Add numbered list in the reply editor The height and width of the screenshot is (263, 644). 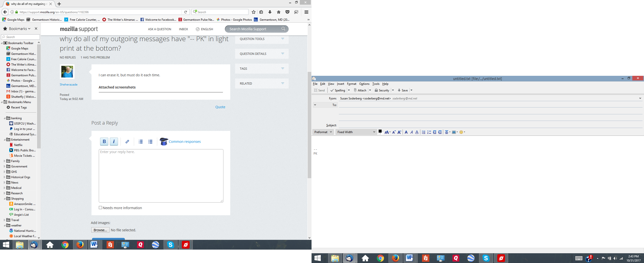[x=141, y=142]
